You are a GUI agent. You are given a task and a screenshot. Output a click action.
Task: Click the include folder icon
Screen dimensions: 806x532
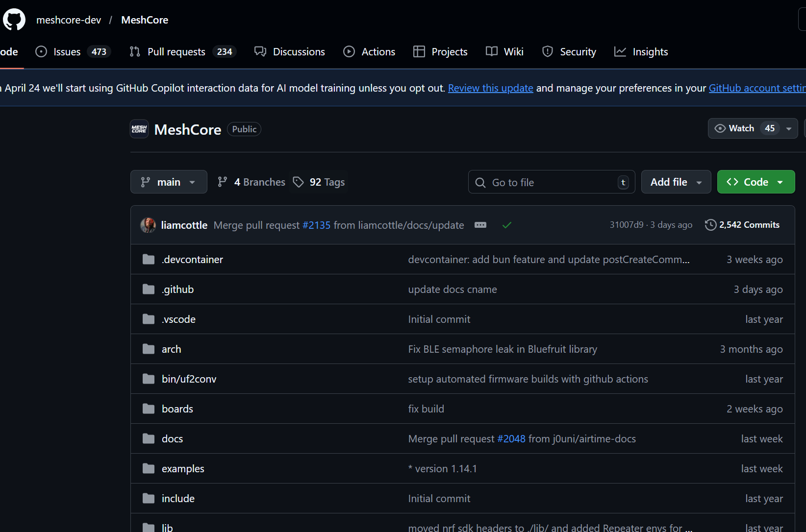point(149,498)
